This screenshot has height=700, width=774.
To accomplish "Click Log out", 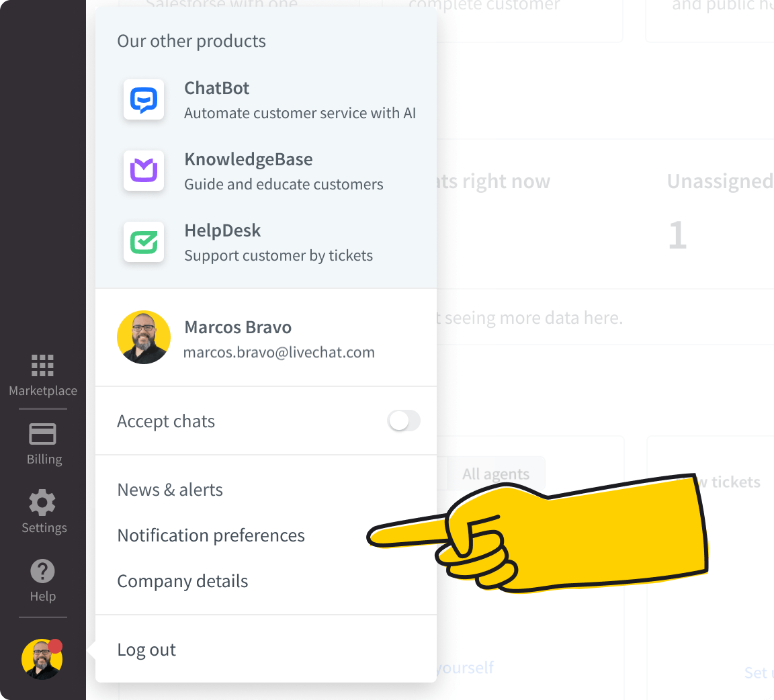I will 146,650.
